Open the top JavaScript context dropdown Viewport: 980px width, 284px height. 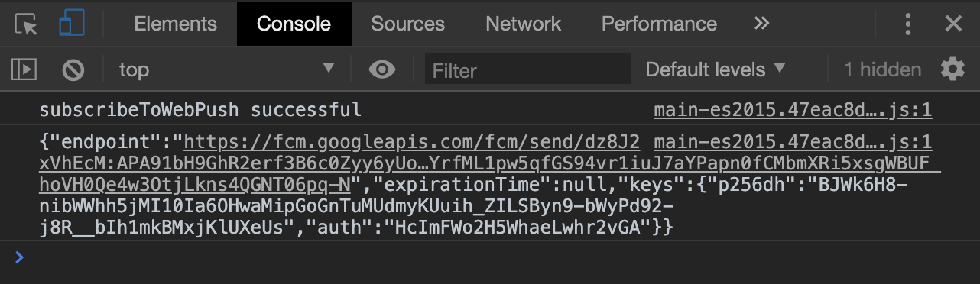pyautogui.click(x=226, y=70)
